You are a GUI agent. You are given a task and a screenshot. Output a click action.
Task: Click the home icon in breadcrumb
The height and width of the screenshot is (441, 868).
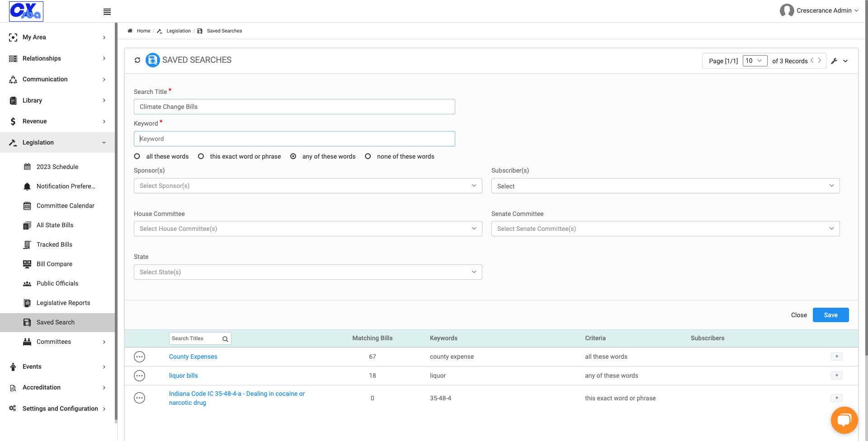130,31
